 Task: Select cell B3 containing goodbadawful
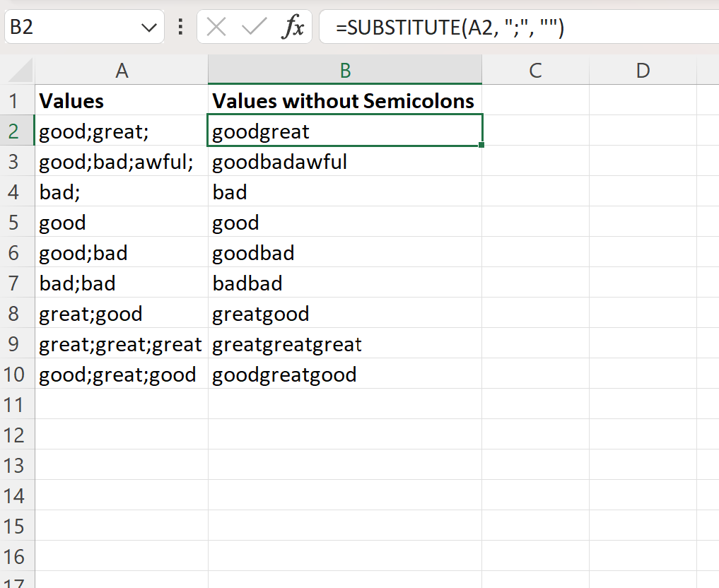pyautogui.click(x=344, y=162)
